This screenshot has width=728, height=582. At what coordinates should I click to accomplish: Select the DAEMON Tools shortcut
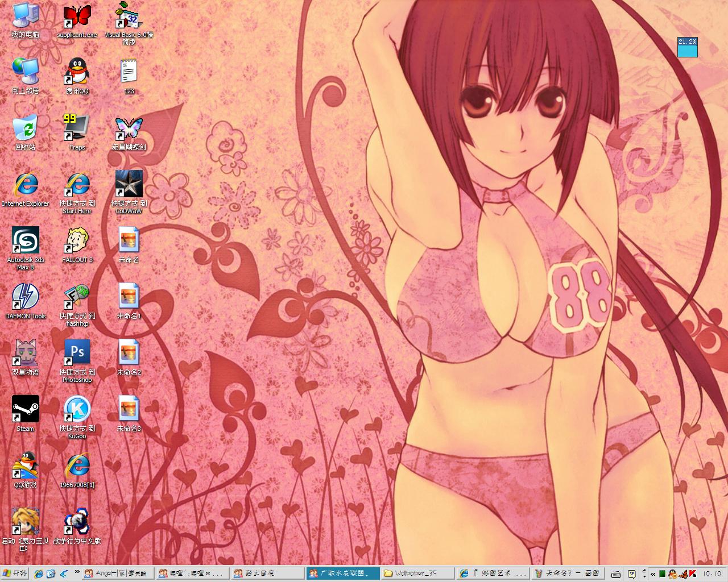click(x=25, y=301)
